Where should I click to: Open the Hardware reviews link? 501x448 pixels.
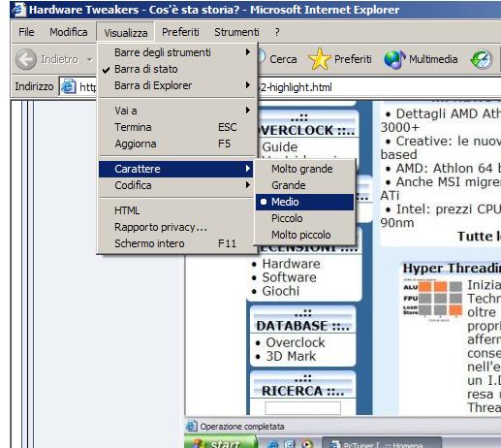[291, 264]
